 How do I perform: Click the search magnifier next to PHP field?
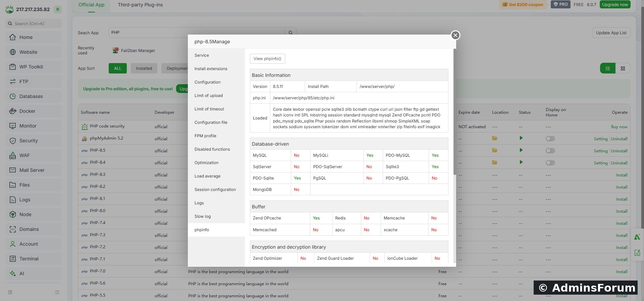tap(290, 33)
